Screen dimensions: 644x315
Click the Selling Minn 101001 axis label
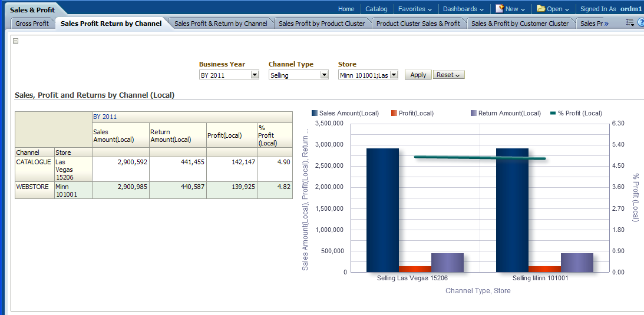540,278
